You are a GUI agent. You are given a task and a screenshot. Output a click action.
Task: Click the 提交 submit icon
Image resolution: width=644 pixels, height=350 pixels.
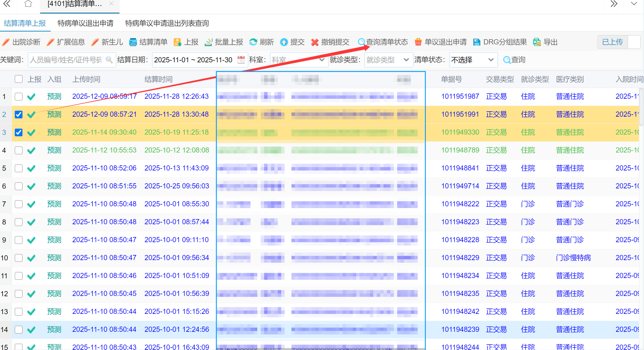284,42
